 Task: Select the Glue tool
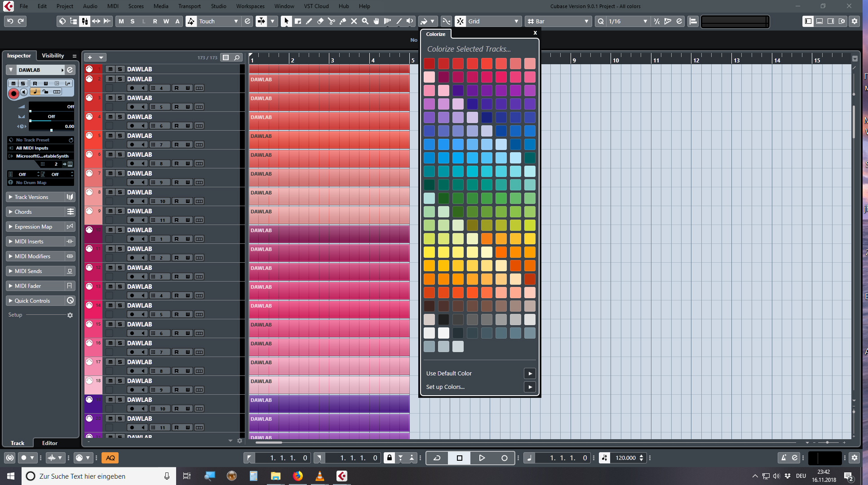[x=343, y=21]
